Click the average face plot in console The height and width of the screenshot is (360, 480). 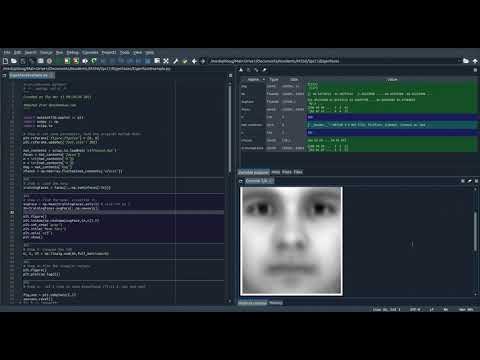tap(291, 241)
